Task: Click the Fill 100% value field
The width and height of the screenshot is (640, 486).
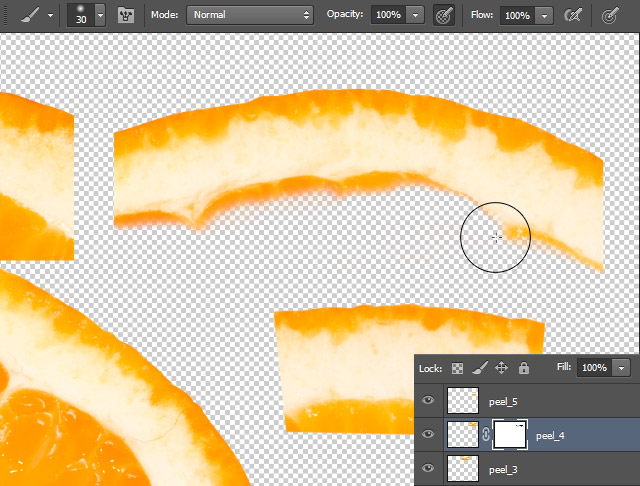Action: pyautogui.click(x=594, y=368)
